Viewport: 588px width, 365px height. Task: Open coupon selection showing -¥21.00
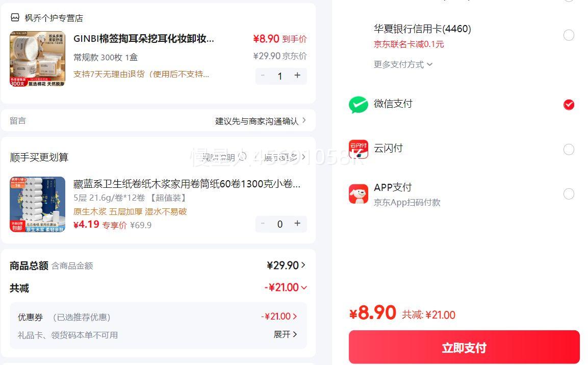pos(279,317)
